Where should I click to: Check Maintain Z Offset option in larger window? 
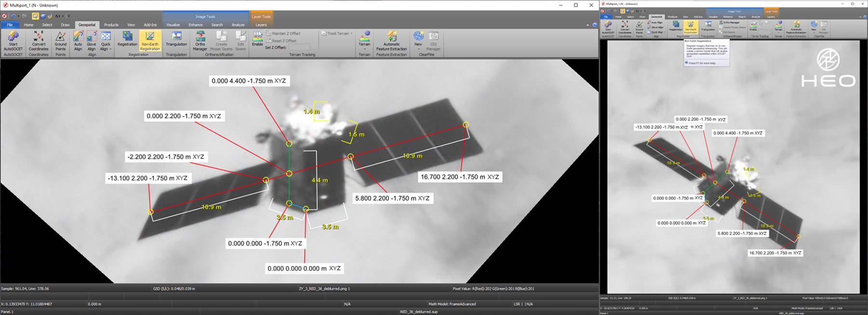(269, 33)
